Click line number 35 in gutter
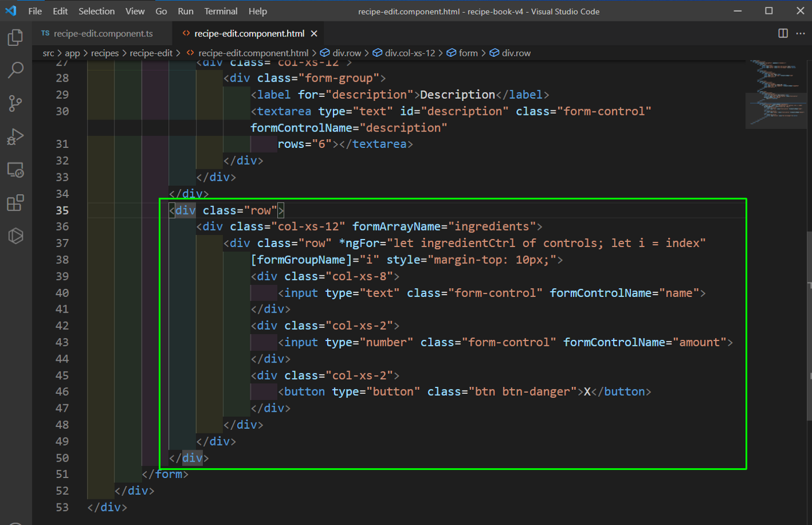This screenshot has height=525, width=812. 62,211
